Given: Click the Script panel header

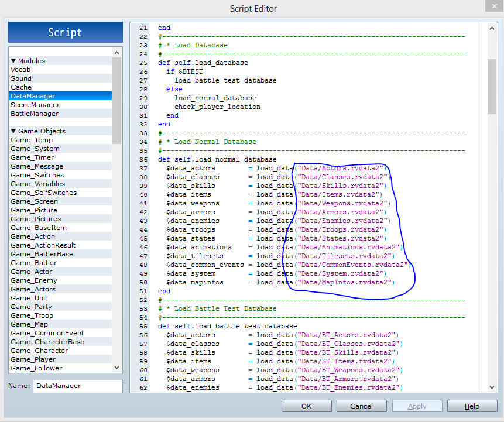Looking at the screenshot, I should point(66,32).
